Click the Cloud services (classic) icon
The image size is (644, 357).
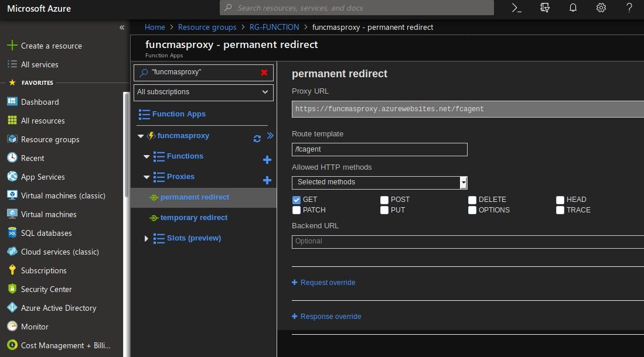click(12, 252)
